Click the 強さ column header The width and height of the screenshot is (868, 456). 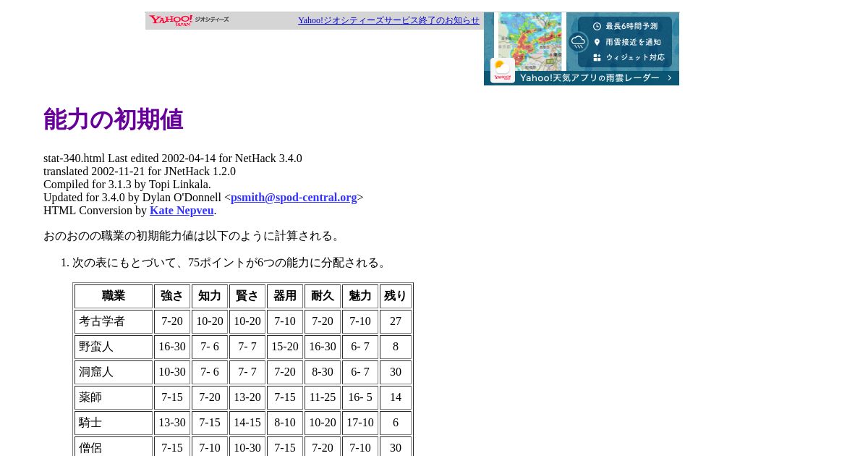(172, 296)
